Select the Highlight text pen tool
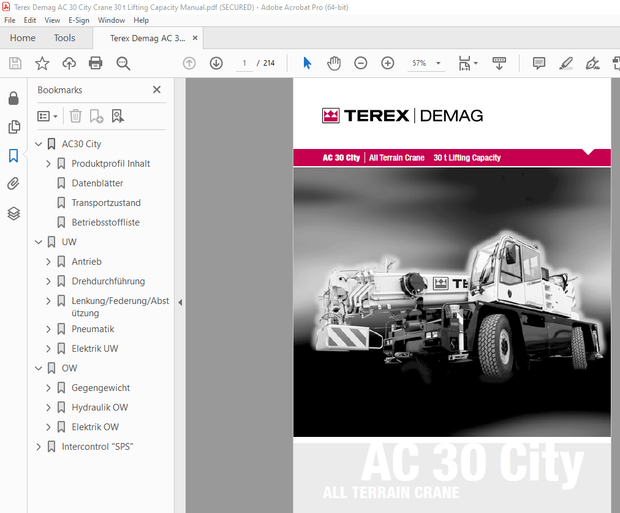 coord(566,63)
